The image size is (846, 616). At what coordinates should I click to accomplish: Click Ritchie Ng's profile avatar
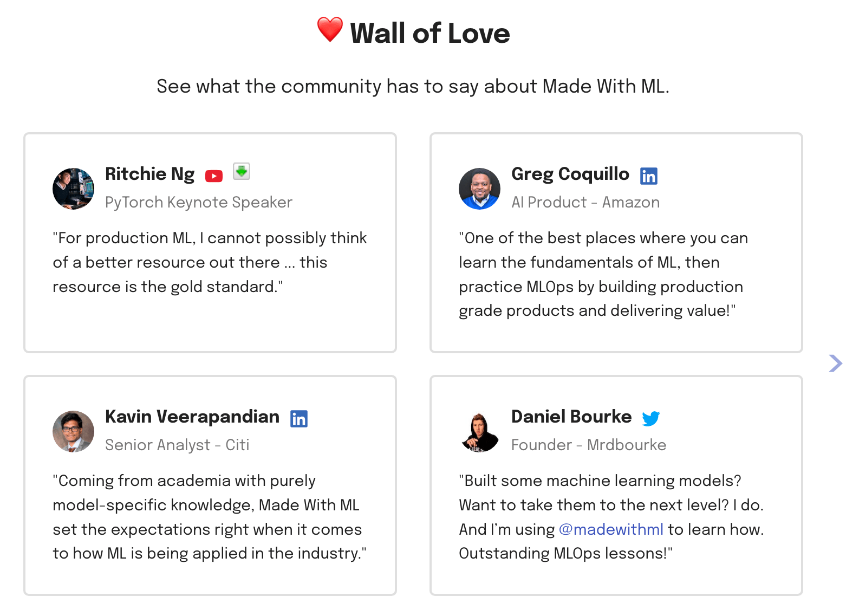coord(73,189)
